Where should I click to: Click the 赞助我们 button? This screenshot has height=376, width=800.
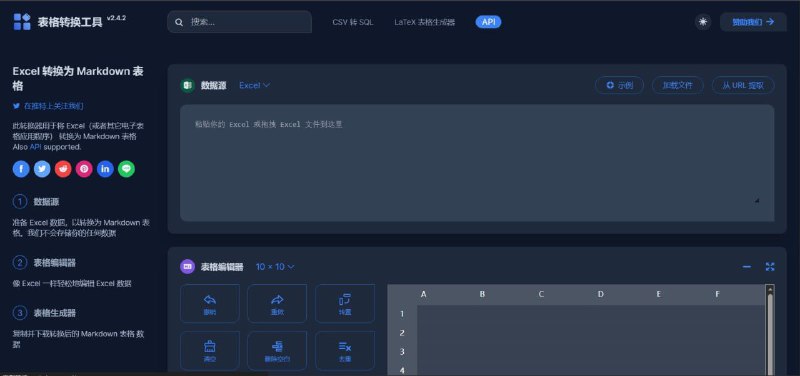(753, 22)
